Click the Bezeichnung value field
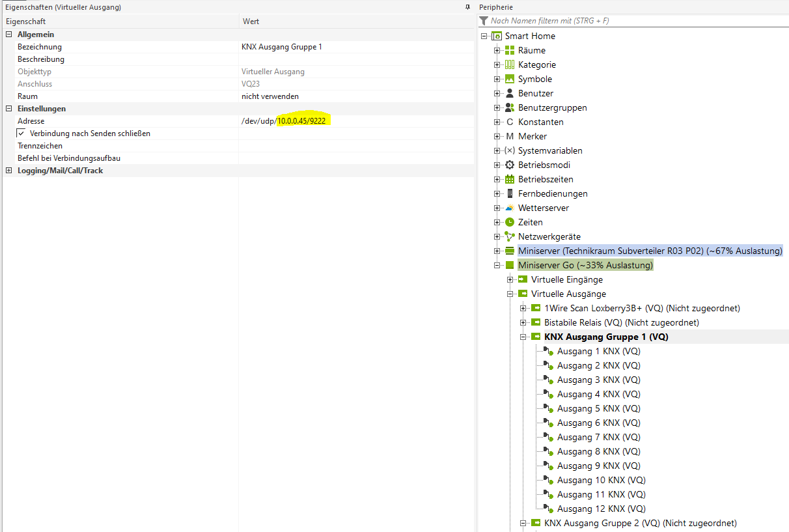Viewport: 789px width, 532px height. [355, 47]
